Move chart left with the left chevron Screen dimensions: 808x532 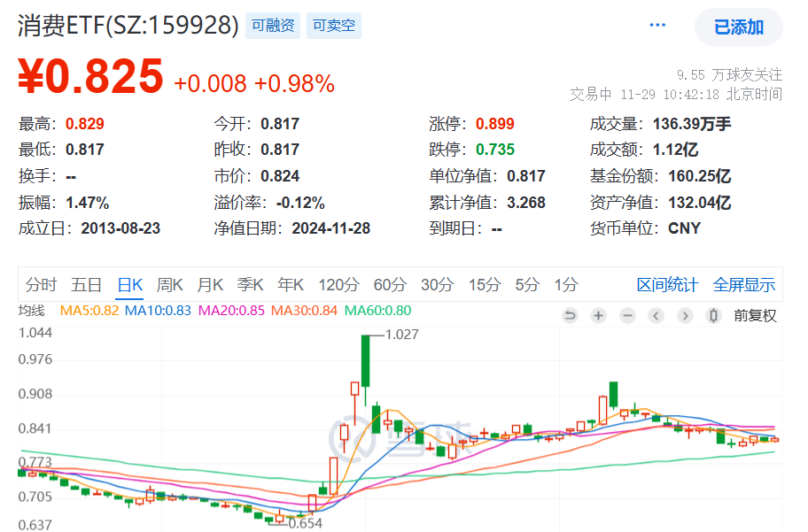point(656,315)
